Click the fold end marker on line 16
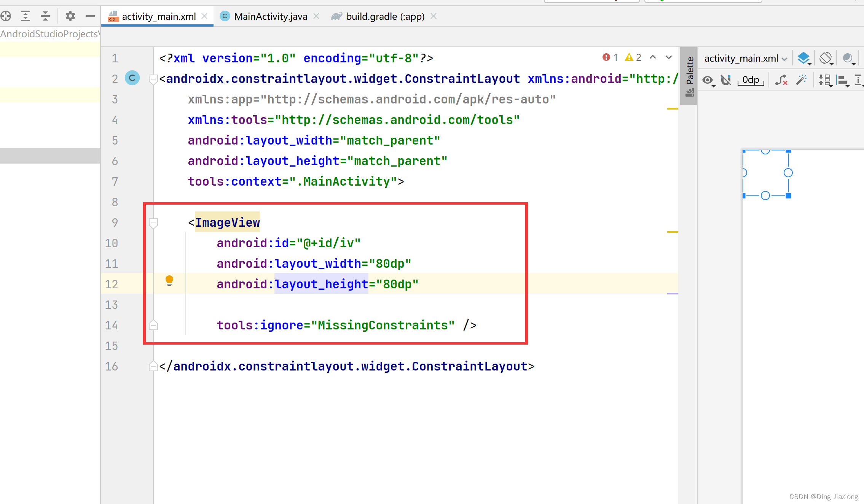 coord(153,366)
